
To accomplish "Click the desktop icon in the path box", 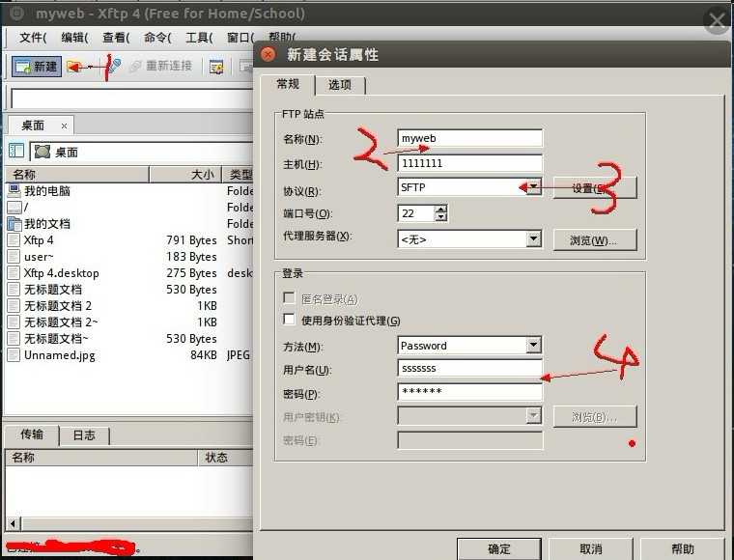I will [x=42, y=152].
